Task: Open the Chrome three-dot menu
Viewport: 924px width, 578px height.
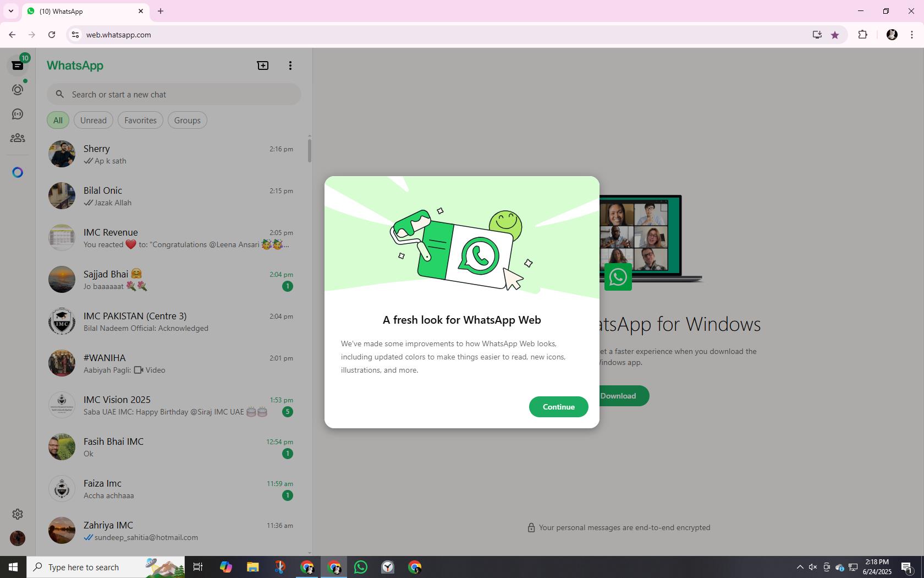Action: click(912, 35)
